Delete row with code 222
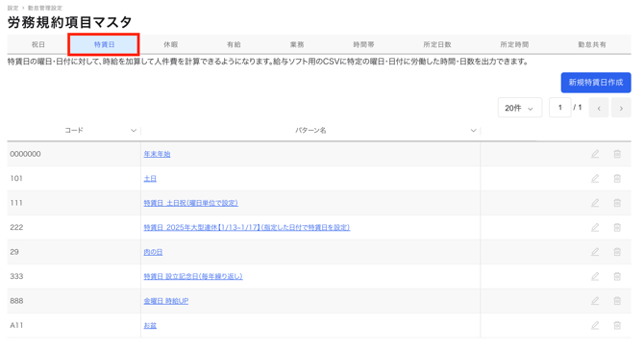 617,227
